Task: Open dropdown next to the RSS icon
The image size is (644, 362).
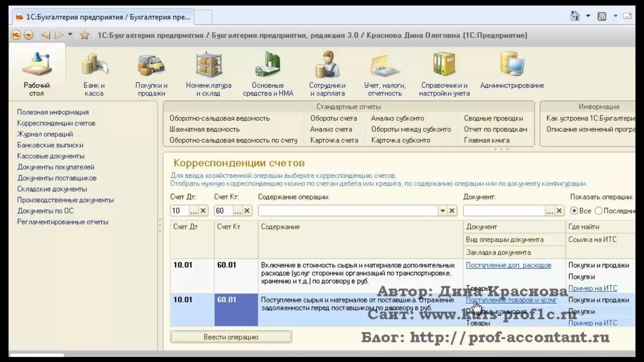Action: (x=615, y=16)
